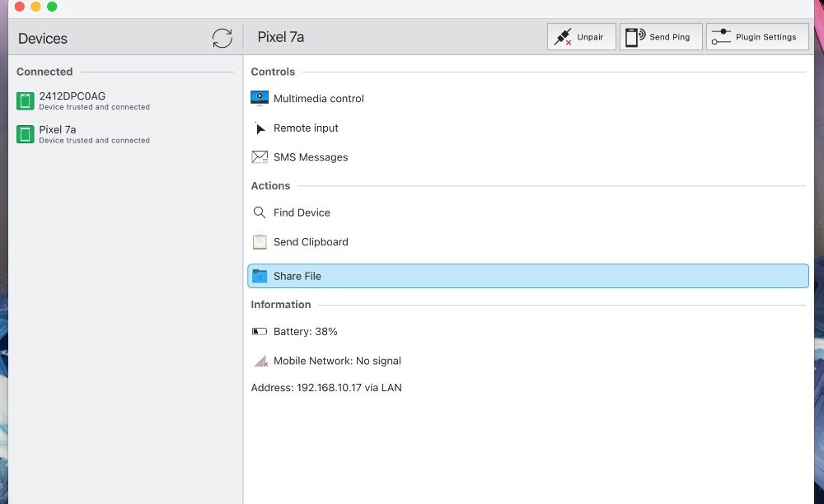
Task: Open SMS Messages
Action: point(311,157)
